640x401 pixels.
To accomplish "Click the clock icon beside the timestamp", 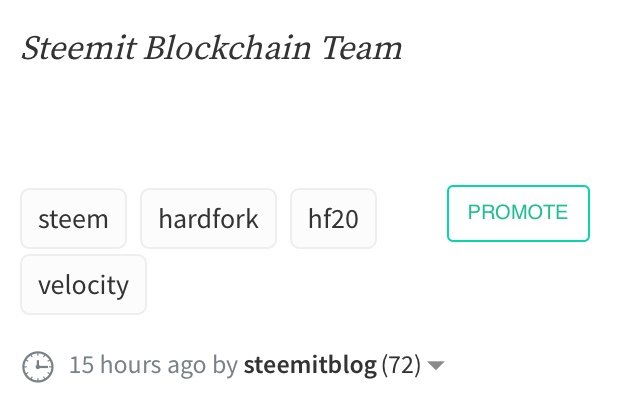I will 38,366.
